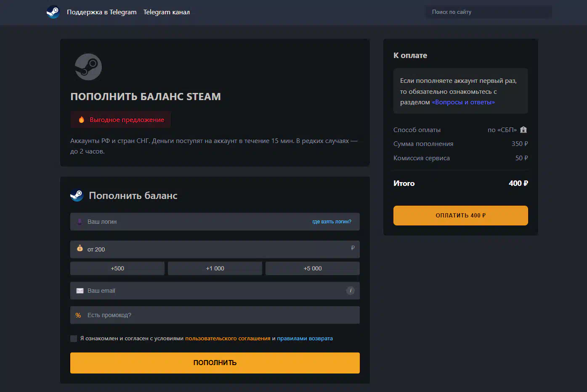Screen dimensions: 587x392
Task: Focus the Поиск по сайту search box
Action: pos(489,12)
